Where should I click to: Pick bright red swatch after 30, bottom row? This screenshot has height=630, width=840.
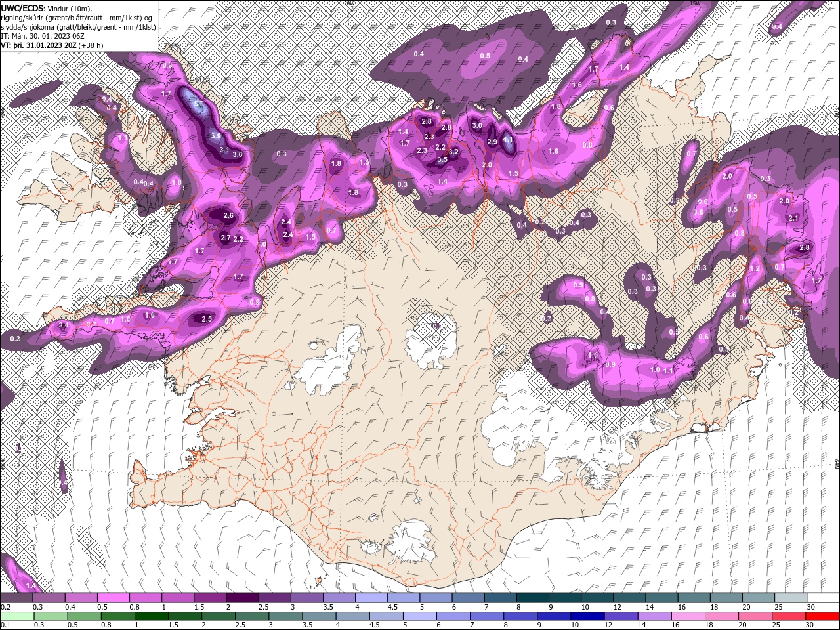822,616
